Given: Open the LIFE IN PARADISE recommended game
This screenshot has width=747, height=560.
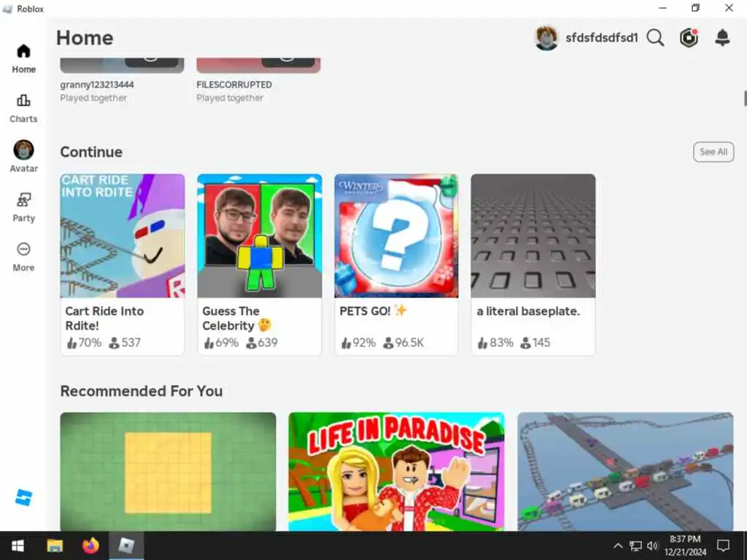Looking at the screenshot, I should (396, 472).
